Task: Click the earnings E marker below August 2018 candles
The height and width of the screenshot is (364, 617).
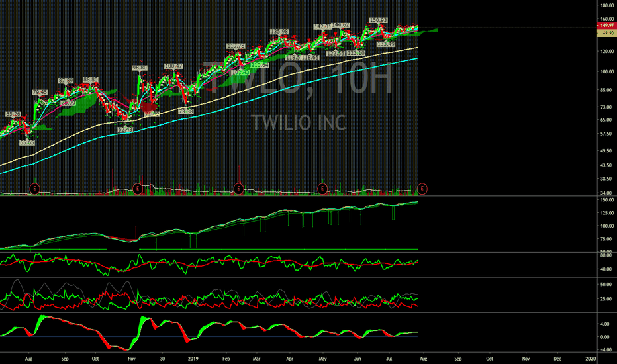Action: [34, 189]
